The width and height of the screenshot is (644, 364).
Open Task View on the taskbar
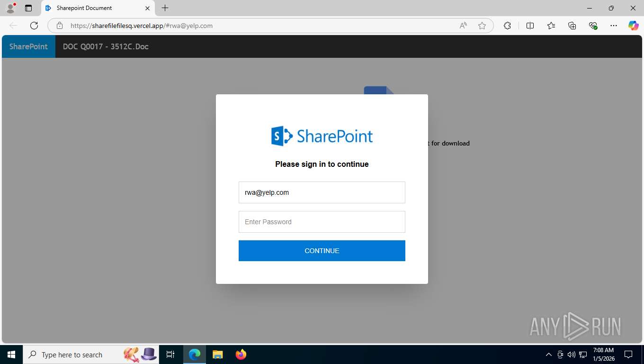coord(170,355)
